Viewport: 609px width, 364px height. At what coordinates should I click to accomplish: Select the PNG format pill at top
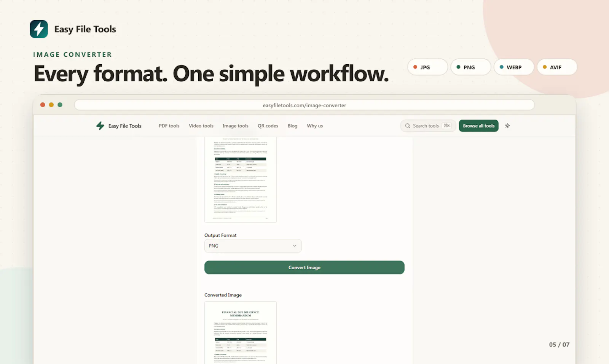tap(471, 67)
